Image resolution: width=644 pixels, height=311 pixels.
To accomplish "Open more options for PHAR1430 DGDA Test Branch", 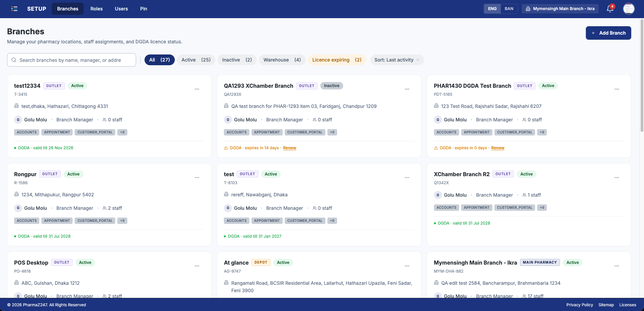I will (617, 89).
